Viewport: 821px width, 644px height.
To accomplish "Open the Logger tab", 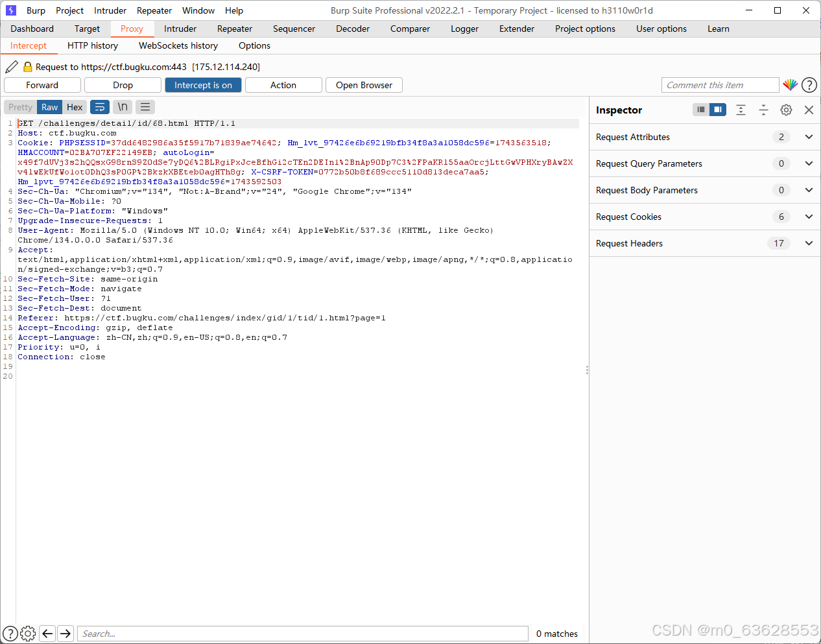I will tap(464, 29).
